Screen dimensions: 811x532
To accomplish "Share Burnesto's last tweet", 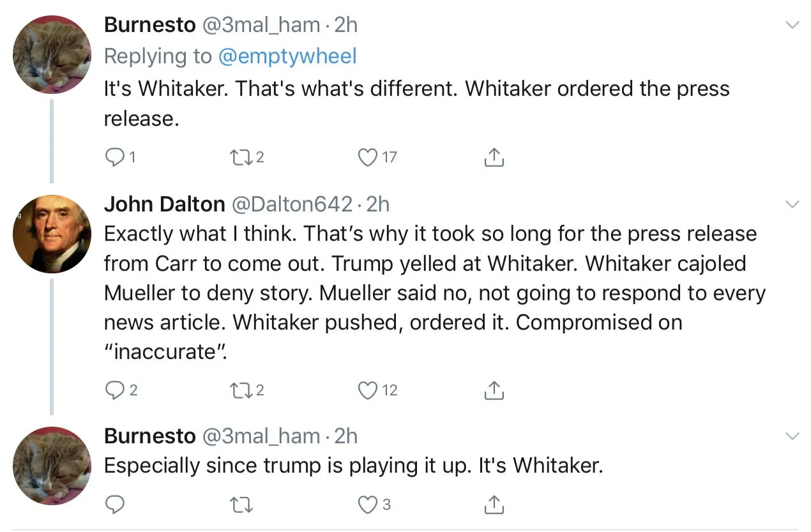I will tap(494, 505).
